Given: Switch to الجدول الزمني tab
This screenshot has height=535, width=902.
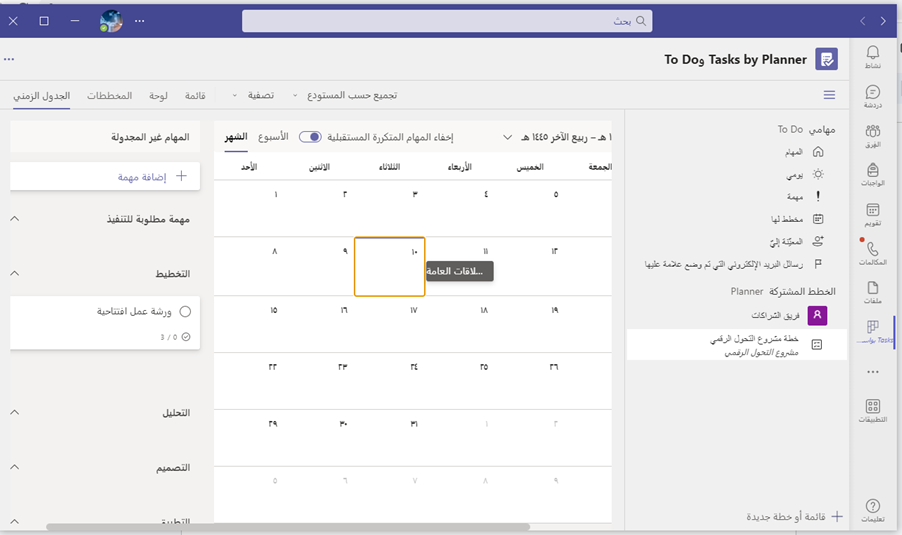Looking at the screenshot, I should coord(41,95).
